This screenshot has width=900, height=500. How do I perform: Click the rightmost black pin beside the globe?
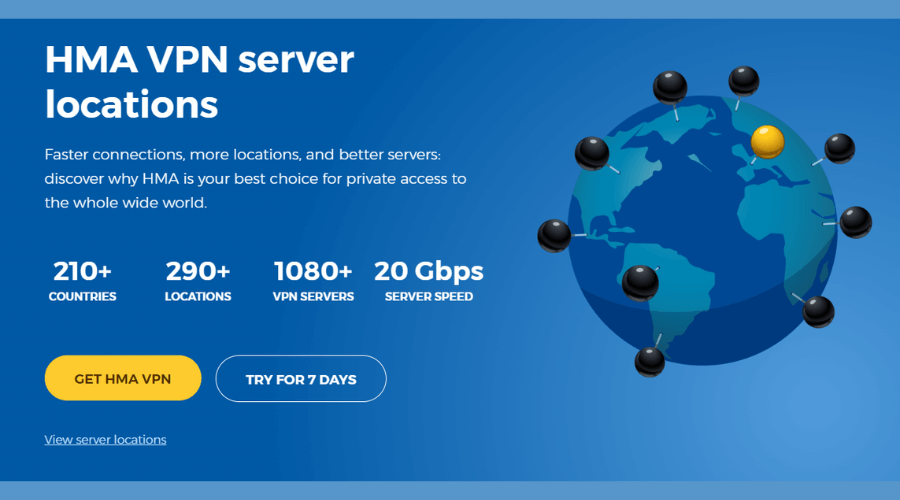pos(855,221)
